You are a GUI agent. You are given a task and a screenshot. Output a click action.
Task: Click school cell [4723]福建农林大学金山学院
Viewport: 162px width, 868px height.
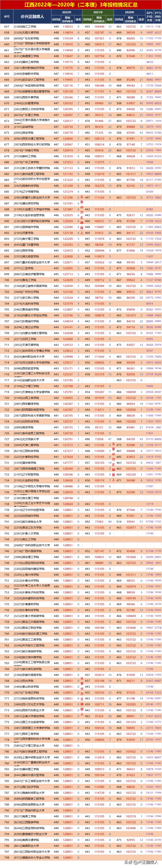32,857
